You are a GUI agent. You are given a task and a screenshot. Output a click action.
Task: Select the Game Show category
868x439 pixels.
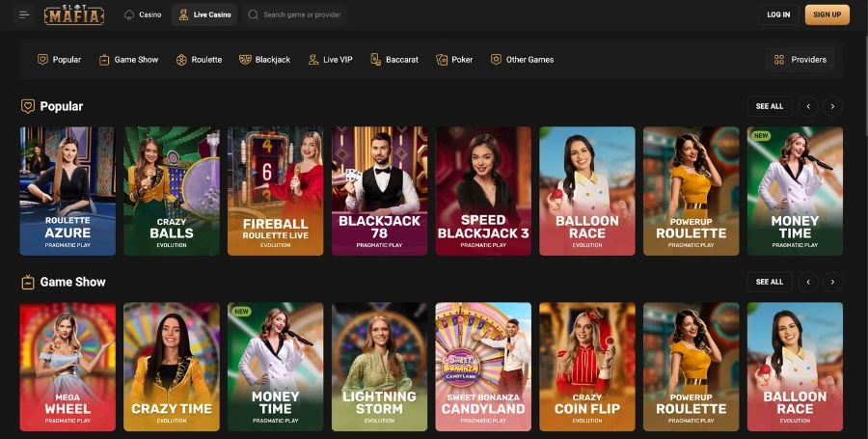[128, 60]
